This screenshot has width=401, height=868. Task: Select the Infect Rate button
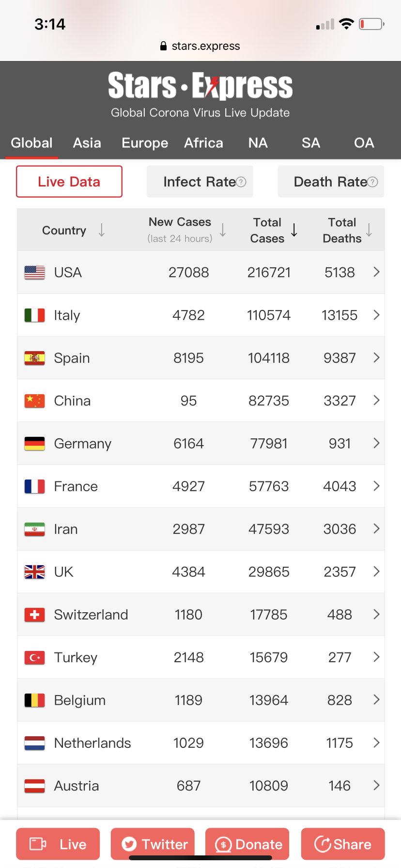click(x=199, y=182)
